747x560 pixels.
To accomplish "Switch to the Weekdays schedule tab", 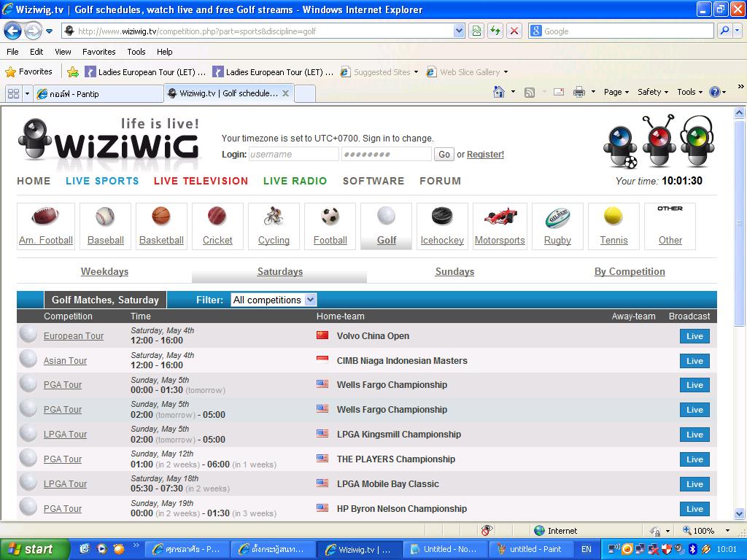I will click(104, 271).
